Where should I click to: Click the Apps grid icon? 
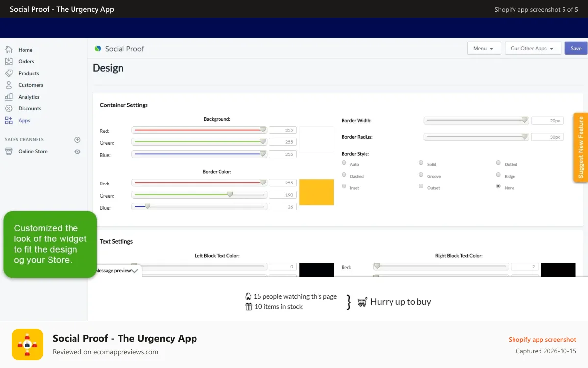[x=9, y=120]
